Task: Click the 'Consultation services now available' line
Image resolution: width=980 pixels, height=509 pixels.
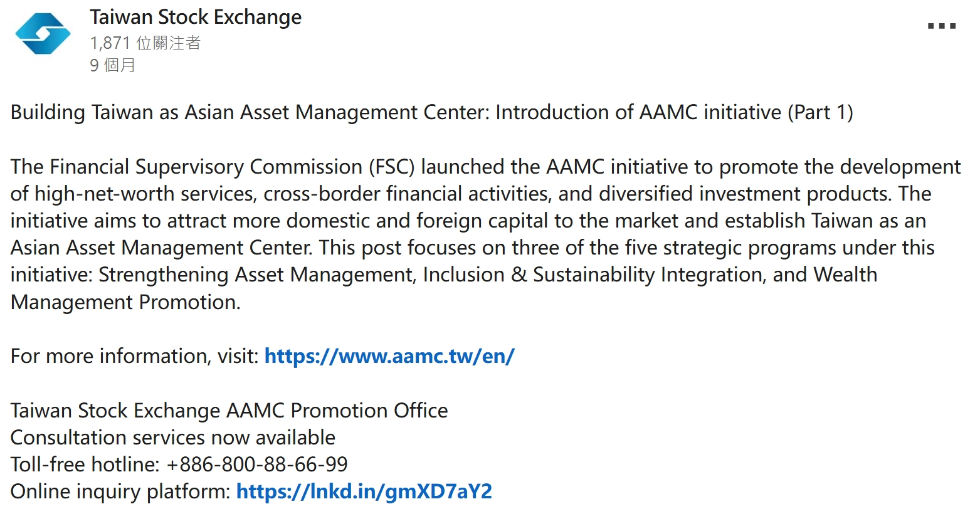Action: [173, 438]
